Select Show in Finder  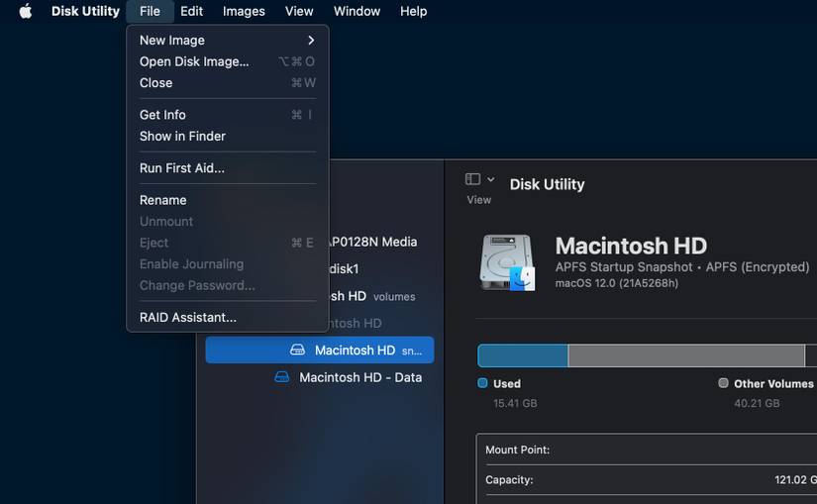[x=228, y=136]
